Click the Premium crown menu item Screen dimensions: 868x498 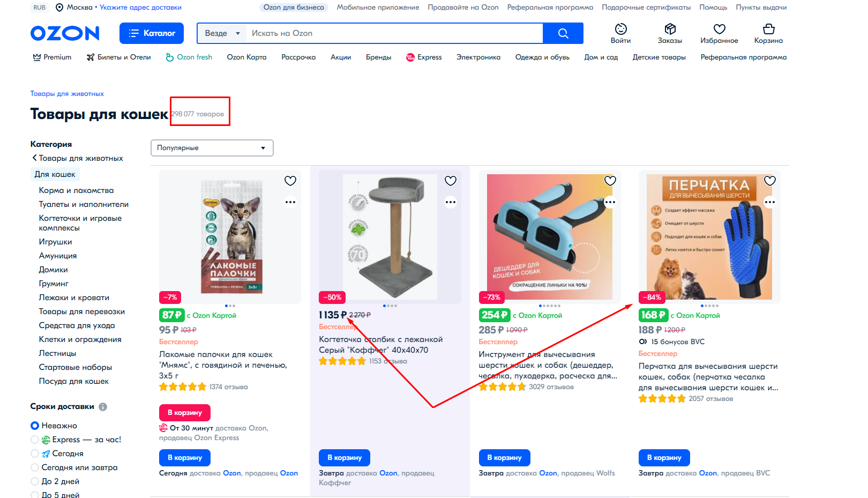tap(52, 57)
